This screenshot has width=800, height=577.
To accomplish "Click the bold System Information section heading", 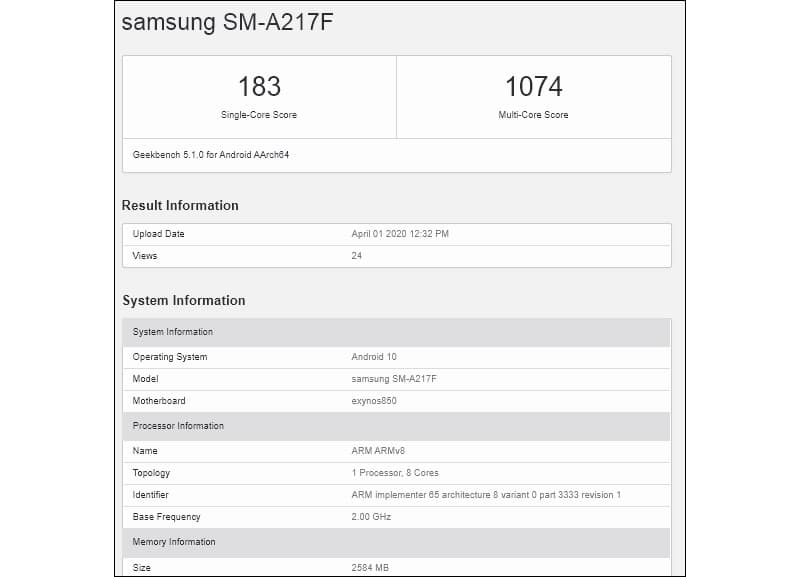I will 184,300.
